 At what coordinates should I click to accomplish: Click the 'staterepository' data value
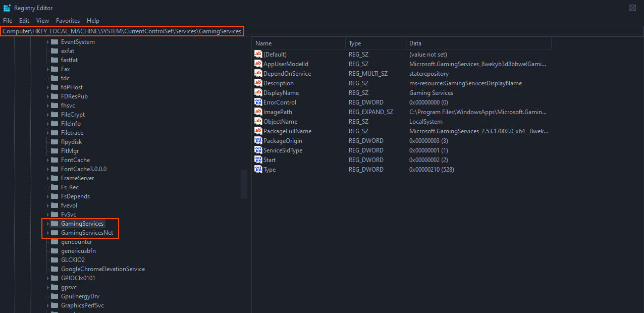428,74
